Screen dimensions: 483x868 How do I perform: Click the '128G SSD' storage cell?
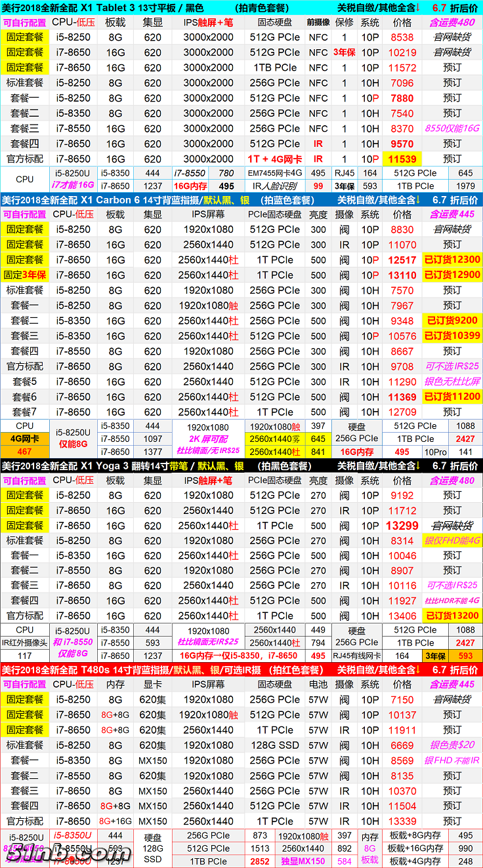point(275,745)
